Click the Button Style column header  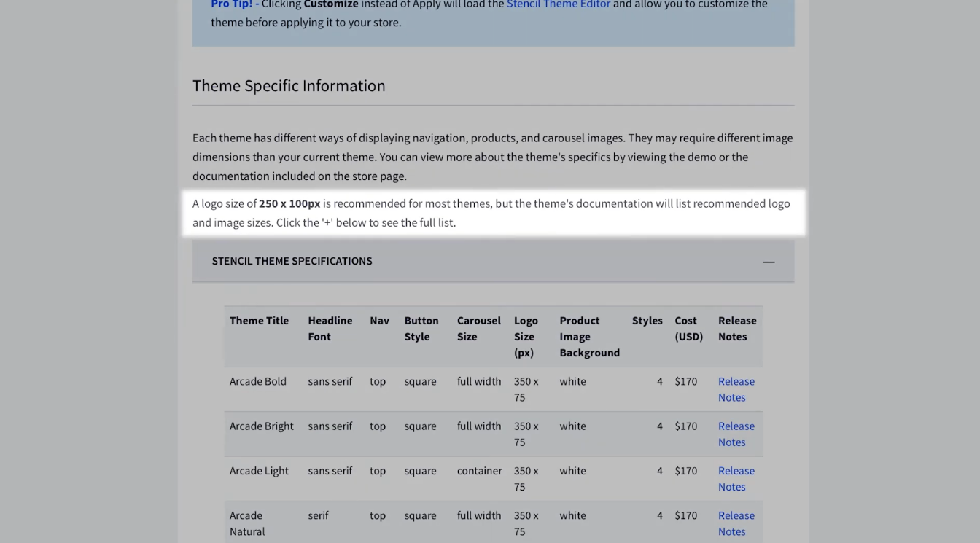(x=421, y=329)
